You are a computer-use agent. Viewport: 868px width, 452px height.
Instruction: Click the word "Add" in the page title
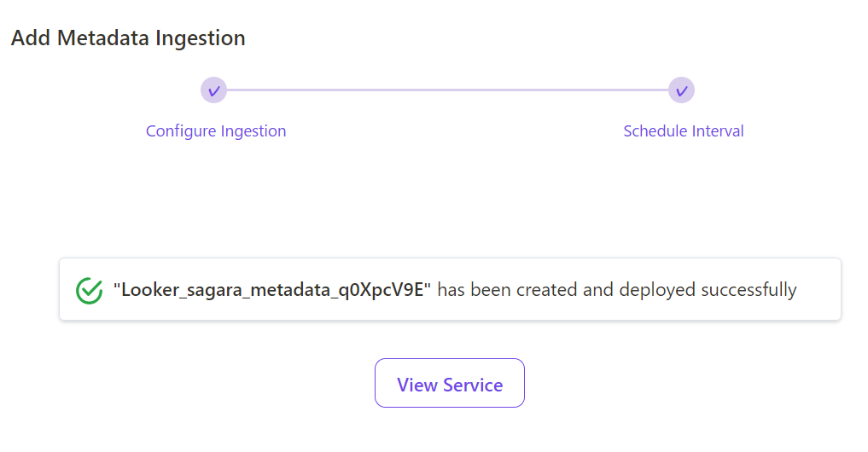click(x=31, y=38)
